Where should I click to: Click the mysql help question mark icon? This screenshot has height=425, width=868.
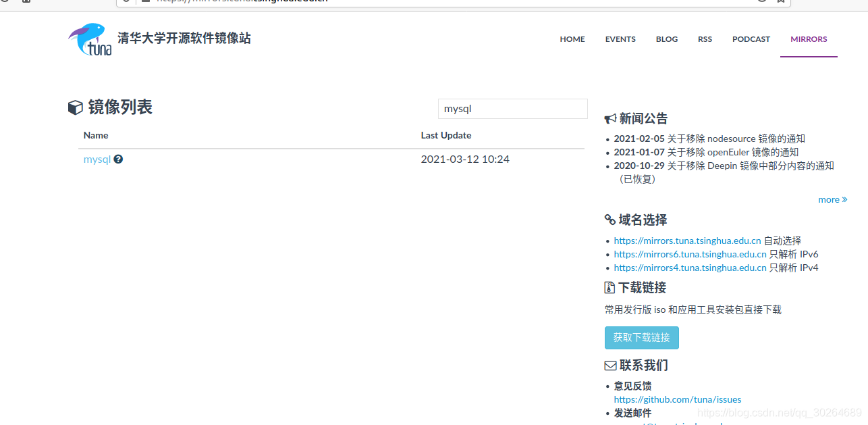click(x=118, y=159)
